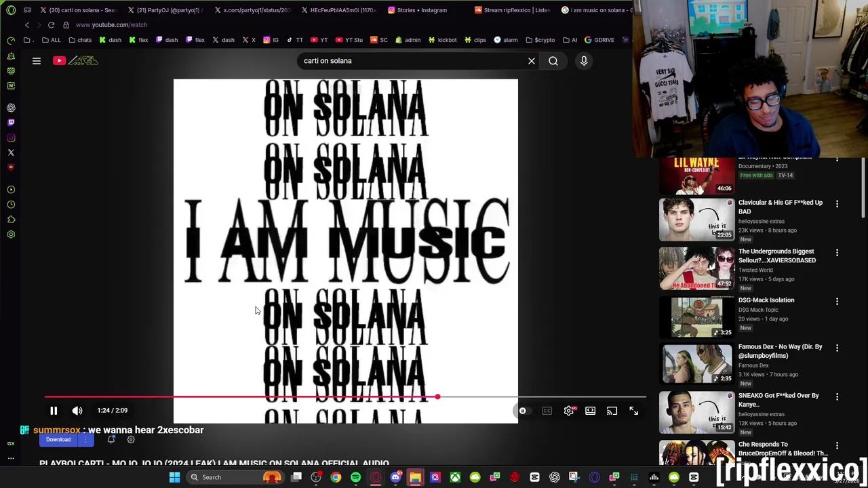The height and width of the screenshot is (488, 868).
Task: Open 'YT Stu' bookmark
Action: tap(349, 40)
